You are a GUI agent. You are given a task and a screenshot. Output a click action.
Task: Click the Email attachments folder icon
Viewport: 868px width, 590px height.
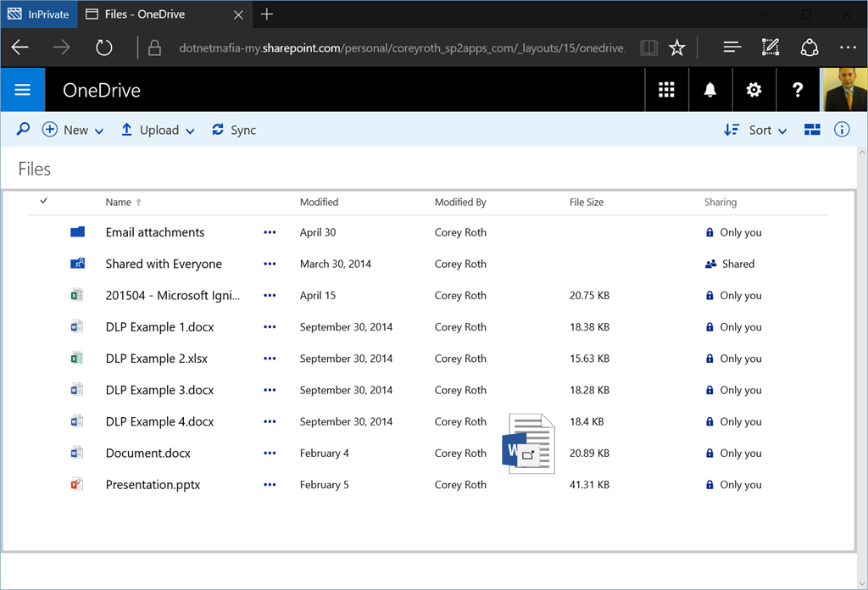point(77,232)
